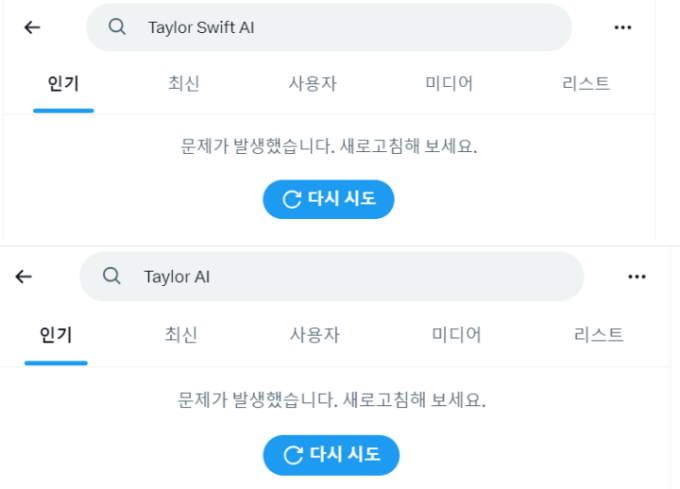Image resolution: width=680 pixels, height=489 pixels.
Task: Click the magnifier icon in Taylor AI search
Action: tap(111, 276)
